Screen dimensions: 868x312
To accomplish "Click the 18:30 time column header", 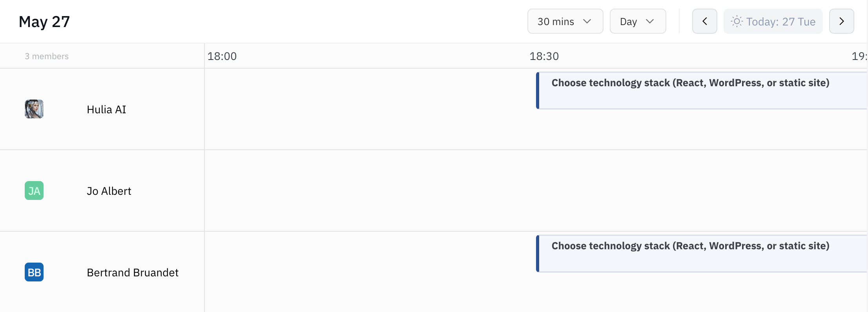I will click(544, 56).
